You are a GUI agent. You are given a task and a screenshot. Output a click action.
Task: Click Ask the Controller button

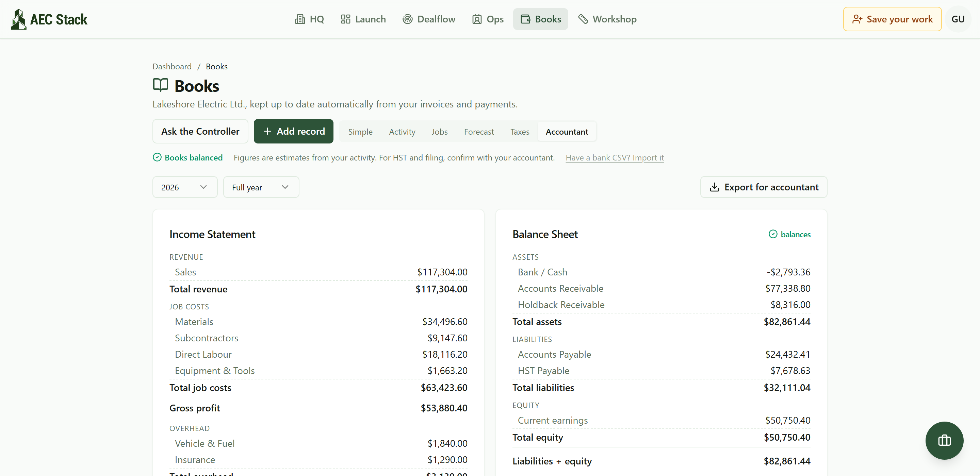[200, 131]
